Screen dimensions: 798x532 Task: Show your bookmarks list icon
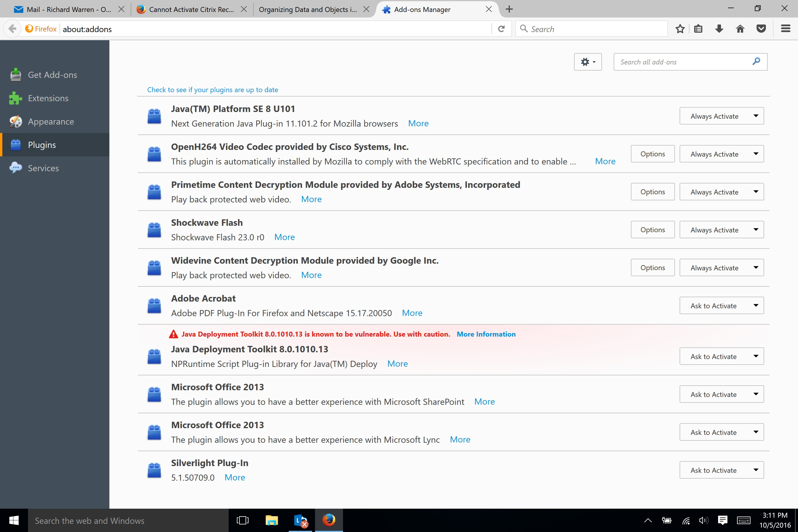[698, 29]
